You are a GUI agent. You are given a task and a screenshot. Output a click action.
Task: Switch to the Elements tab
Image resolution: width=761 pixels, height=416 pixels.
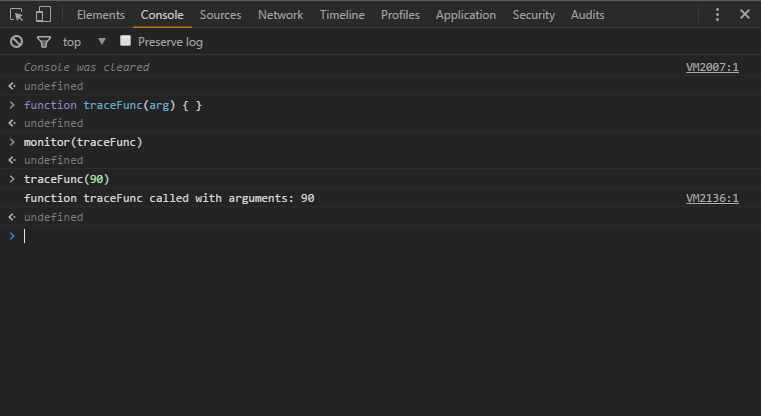point(100,15)
